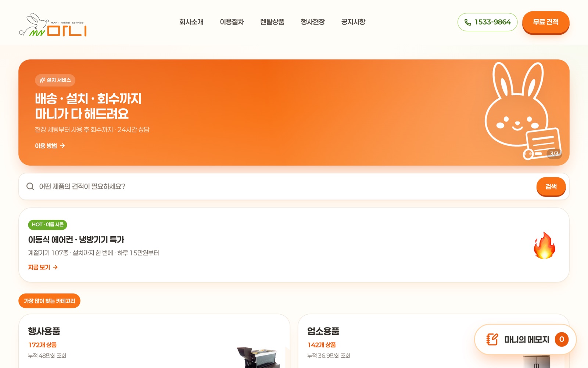Click the memo count badge showing 0
Viewport: 588px width, 368px height.
tap(562, 339)
